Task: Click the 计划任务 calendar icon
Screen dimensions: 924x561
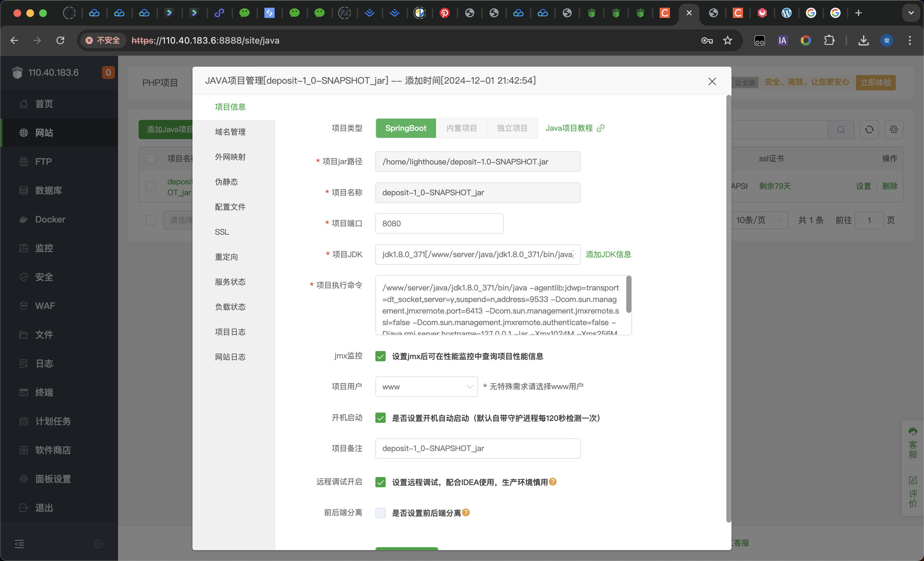Action: point(24,421)
